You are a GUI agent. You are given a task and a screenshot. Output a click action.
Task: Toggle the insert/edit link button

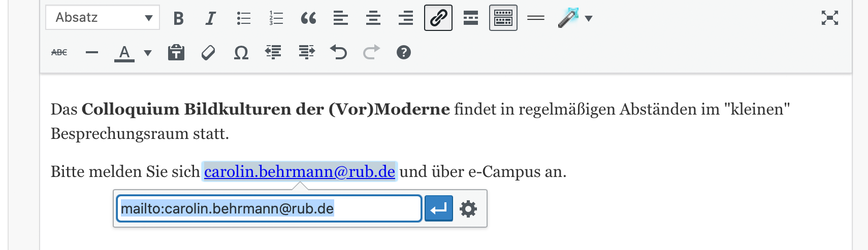(438, 18)
